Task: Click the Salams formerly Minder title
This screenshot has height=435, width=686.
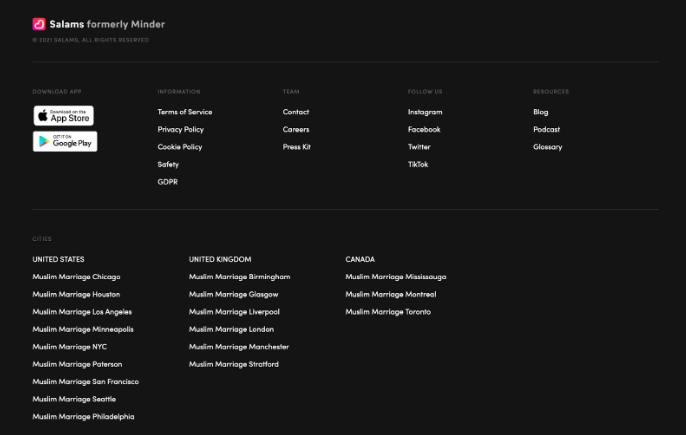Action: (107, 25)
